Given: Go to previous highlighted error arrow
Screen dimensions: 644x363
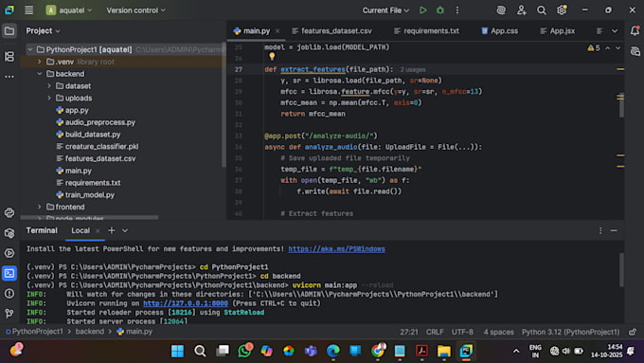Looking at the screenshot, I should [x=607, y=48].
